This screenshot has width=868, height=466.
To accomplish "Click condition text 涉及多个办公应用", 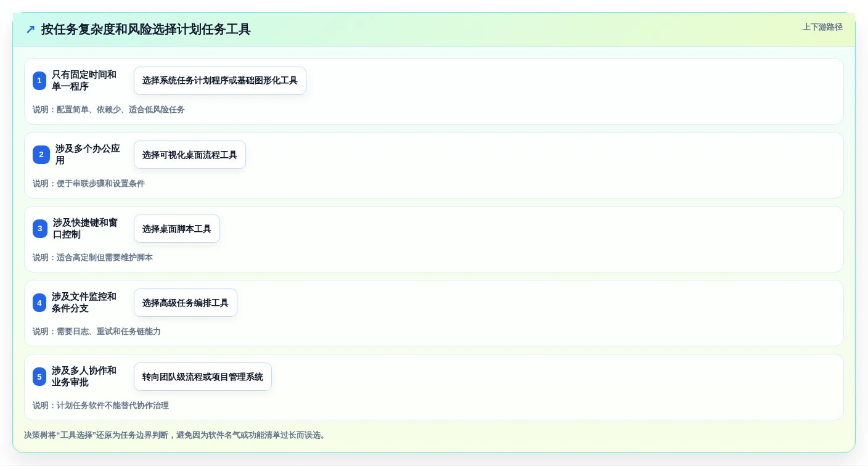I will pyautogui.click(x=88, y=155).
